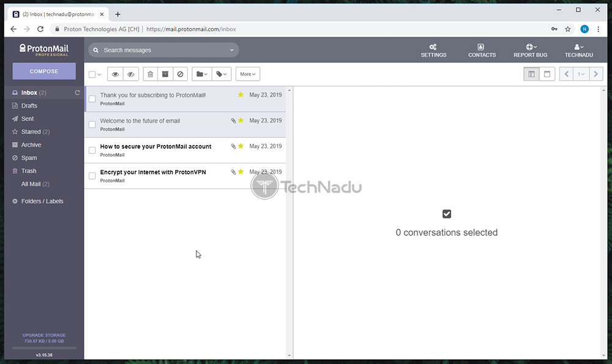
Task: Open Label as tag dropdown
Action: click(x=222, y=74)
